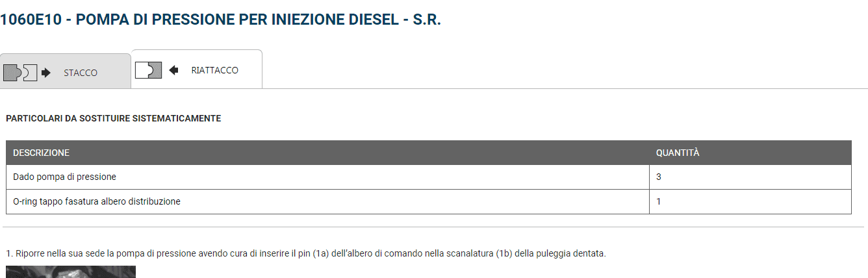Image resolution: width=868 pixels, height=278 pixels.
Task: Click 'PARTICOLARI DA SOSTITUIRE SISTEMATICAMENTE' section heading
Action: (x=113, y=118)
